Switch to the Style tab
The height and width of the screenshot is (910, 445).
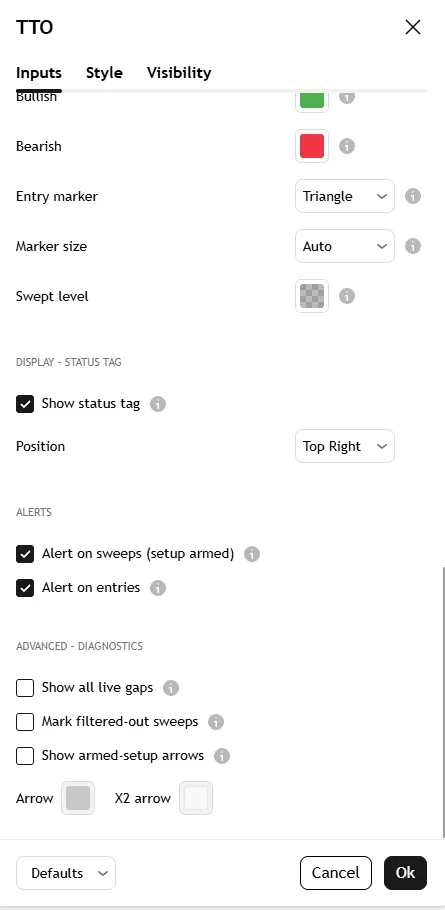pyautogui.click(x=104, y=73)
